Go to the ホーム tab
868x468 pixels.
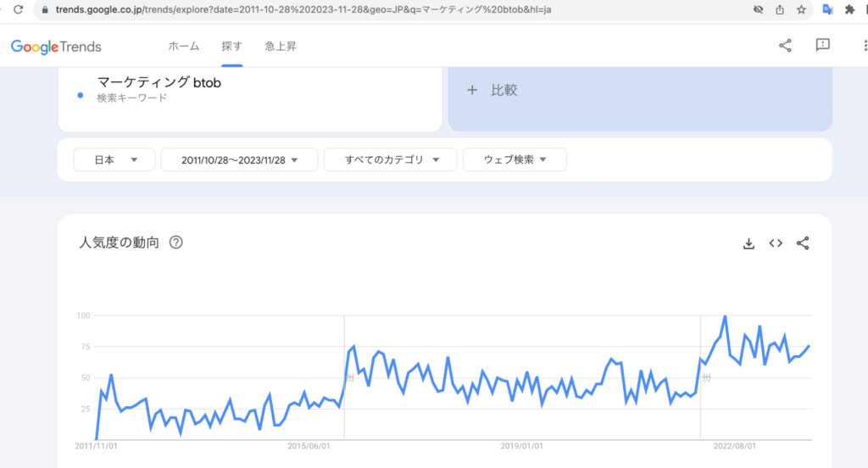[184, 47]
